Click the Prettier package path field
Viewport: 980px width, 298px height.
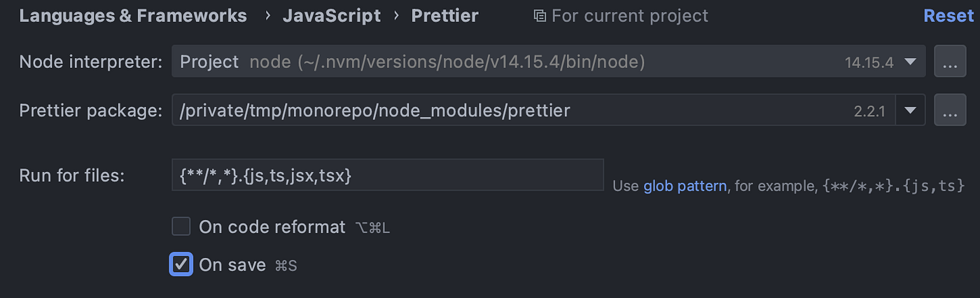(x=490, y=110)
